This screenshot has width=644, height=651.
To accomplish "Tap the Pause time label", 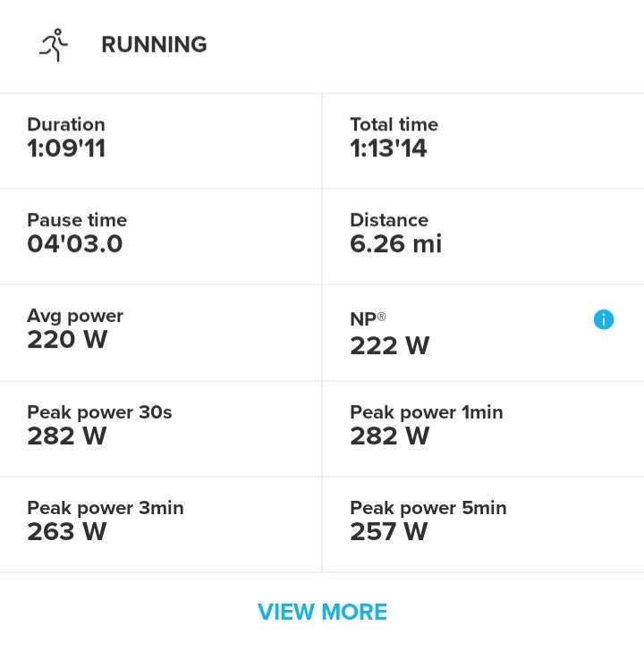I will point(77,220).
